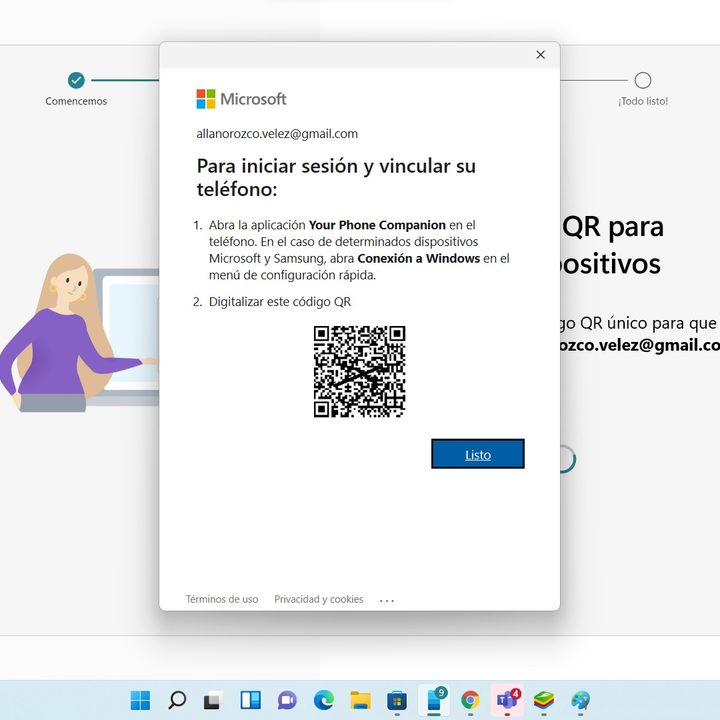Click the allanorozco.velez@gmail.com account text
720x720 pixels.
pyautogui.click(x=277, y=134)
